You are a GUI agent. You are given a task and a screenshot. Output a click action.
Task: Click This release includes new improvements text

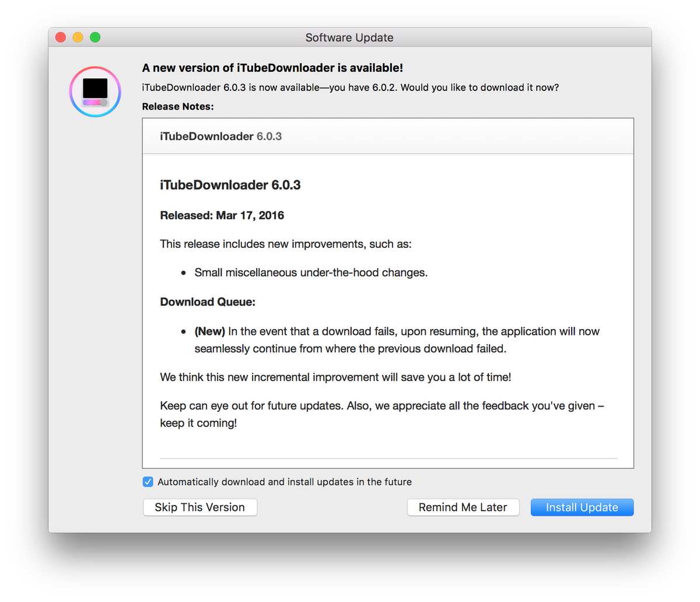(286, 244)
